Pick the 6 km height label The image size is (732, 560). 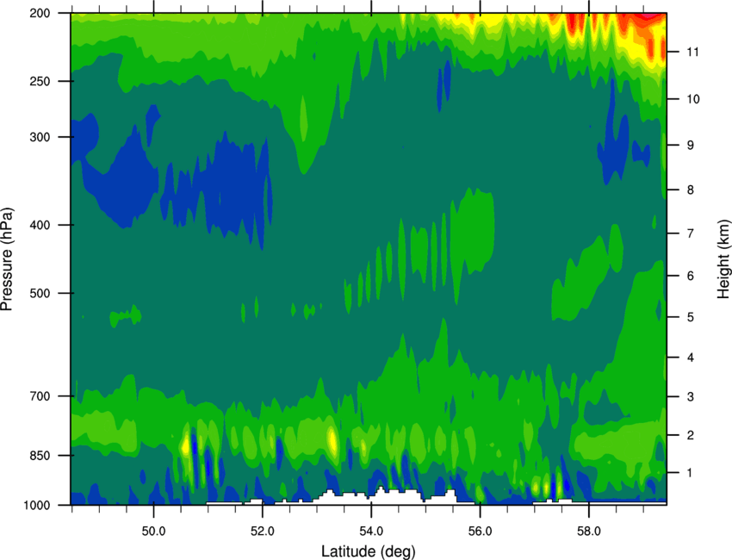pyautogui.click(x=691, y=276)
